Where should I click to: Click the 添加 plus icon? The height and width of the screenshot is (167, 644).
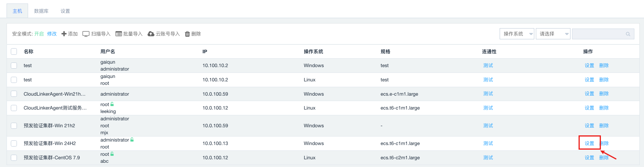pos(64,34)
